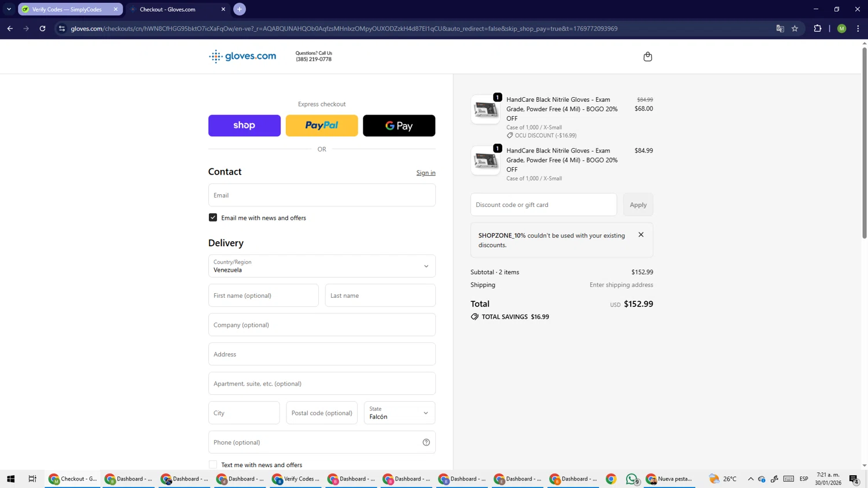Click the First name (optional) field
The width and height of the screenshot is (868, 488).
pyautogui.click(x=263, y=295)
